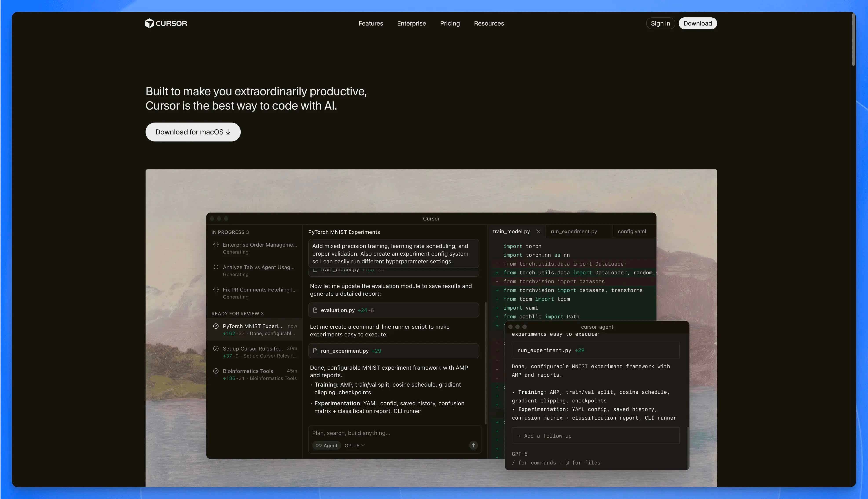This screenshot has height=499, width=868.
Task: Open the Resources navigation menu
Action: [489, 23]
